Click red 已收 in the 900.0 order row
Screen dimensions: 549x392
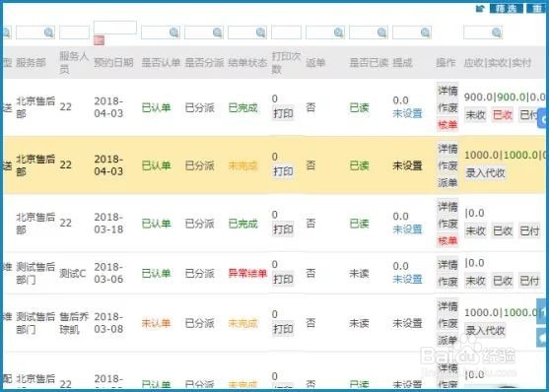point(503,115)
